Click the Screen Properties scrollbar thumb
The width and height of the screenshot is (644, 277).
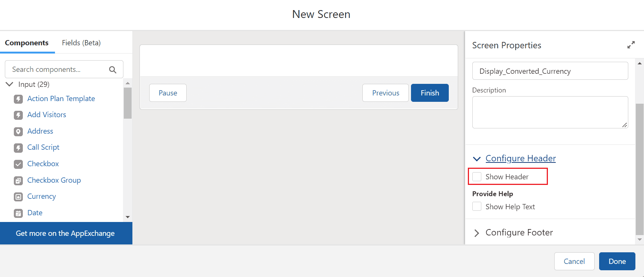coord(640,168)
